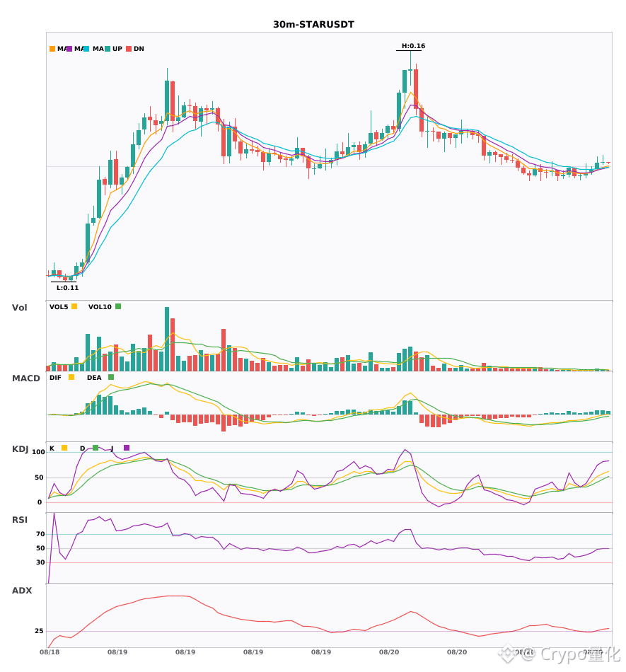Select the green DEA legend swatch

coord(111,377)
